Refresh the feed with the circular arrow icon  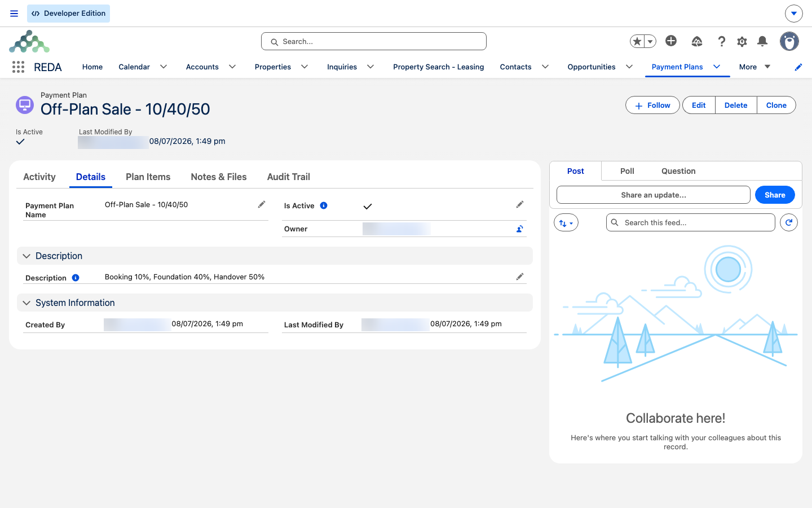tap(789, 222)
